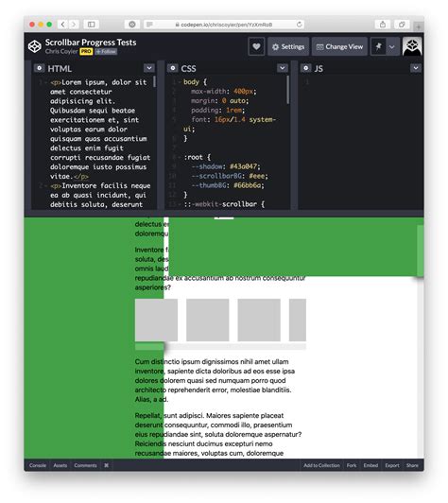Image resolution: width=448 pixels, height=503 pixels.
Task: Click the preview vertical scrollbar thumb
Action: point(421,251)
